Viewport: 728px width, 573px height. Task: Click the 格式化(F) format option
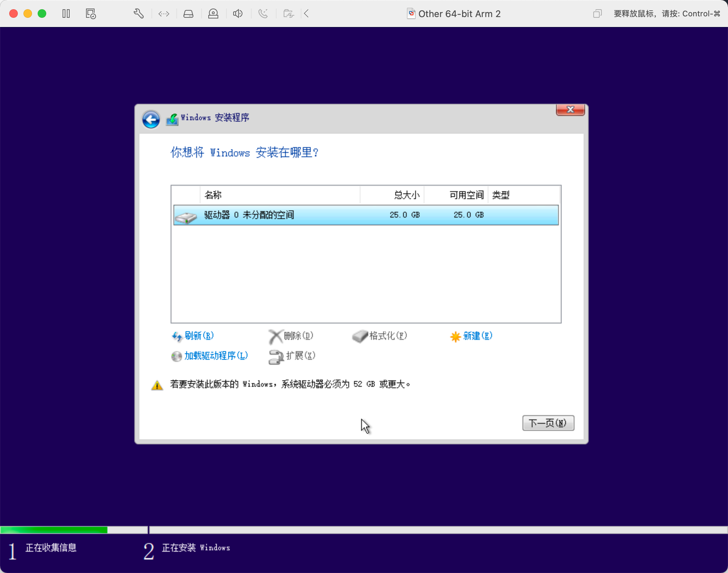tap(388, 336)
